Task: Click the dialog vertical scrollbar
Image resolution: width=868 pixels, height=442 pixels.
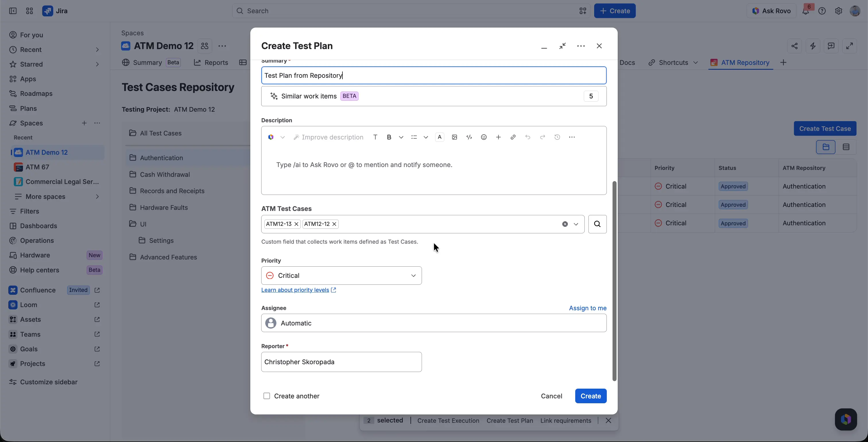Action: tap(614, 281)
